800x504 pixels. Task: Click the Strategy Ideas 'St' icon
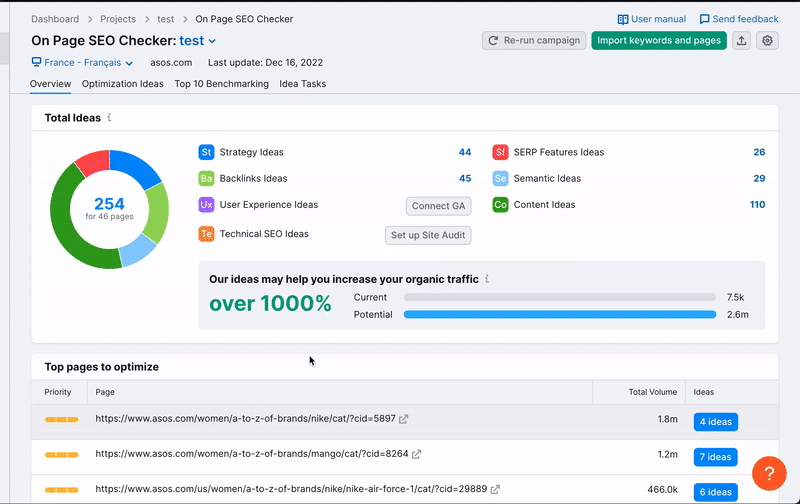(x=206, y=152)
